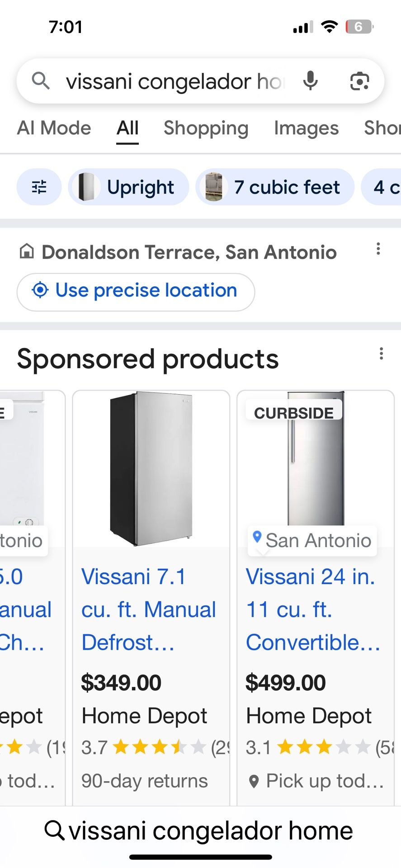The image size is (401, 868).
Task: Open Vissani 24 in. 11 cu. ft. Convertible link
Action: pyautogui.click(x=313, y=609)
